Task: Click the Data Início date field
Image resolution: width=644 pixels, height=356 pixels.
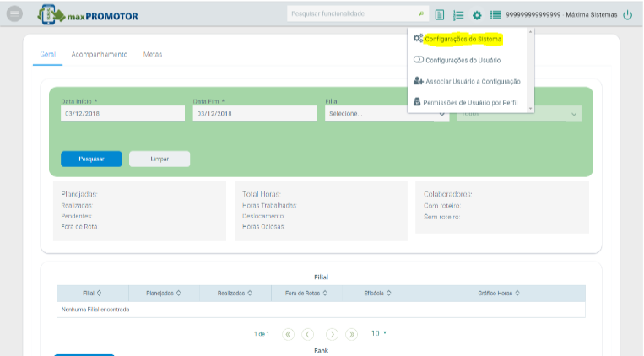Action: point(122,114)
